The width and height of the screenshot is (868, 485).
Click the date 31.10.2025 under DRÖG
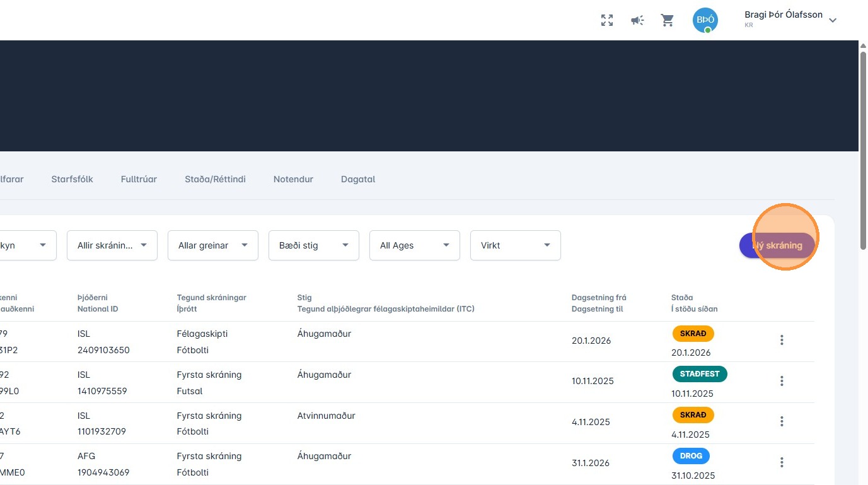click(693, 476)
